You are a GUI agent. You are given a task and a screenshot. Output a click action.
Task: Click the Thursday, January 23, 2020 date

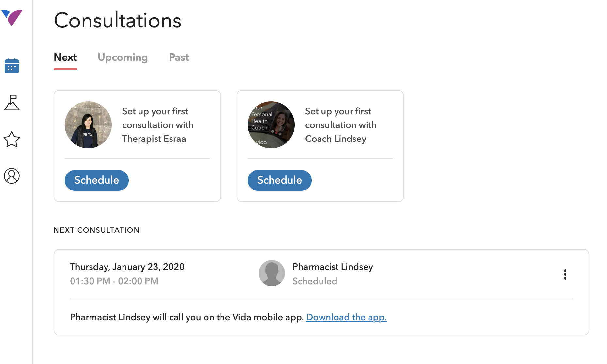click(127, 267)
